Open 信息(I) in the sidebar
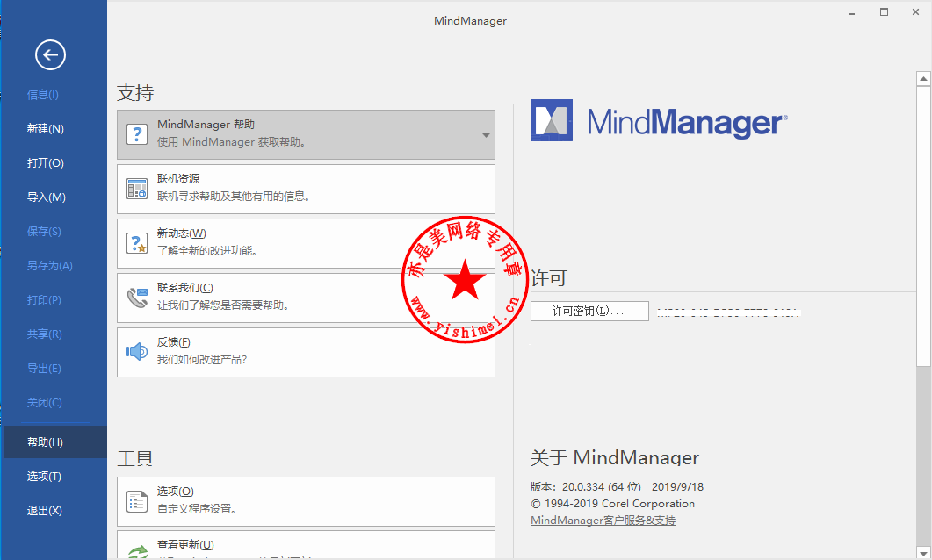Screen dimensions: 932x560 (42, 95)
